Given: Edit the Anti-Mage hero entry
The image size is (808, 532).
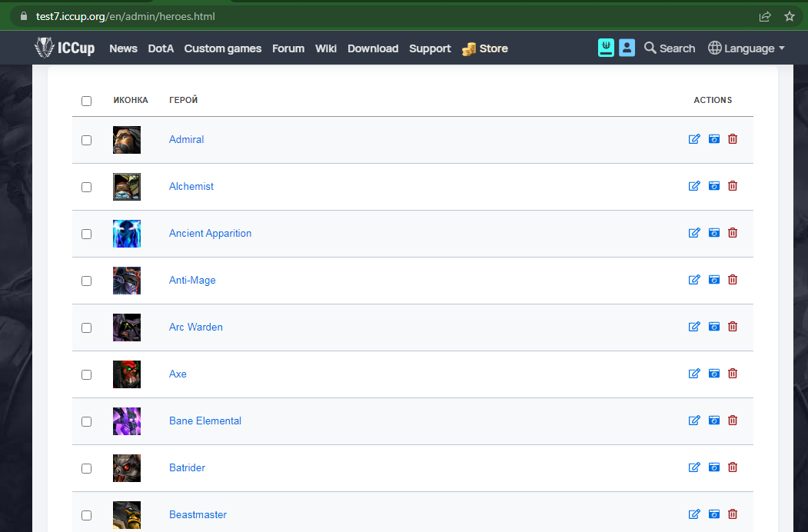Looking at the screenshot, I should point(694,280).
